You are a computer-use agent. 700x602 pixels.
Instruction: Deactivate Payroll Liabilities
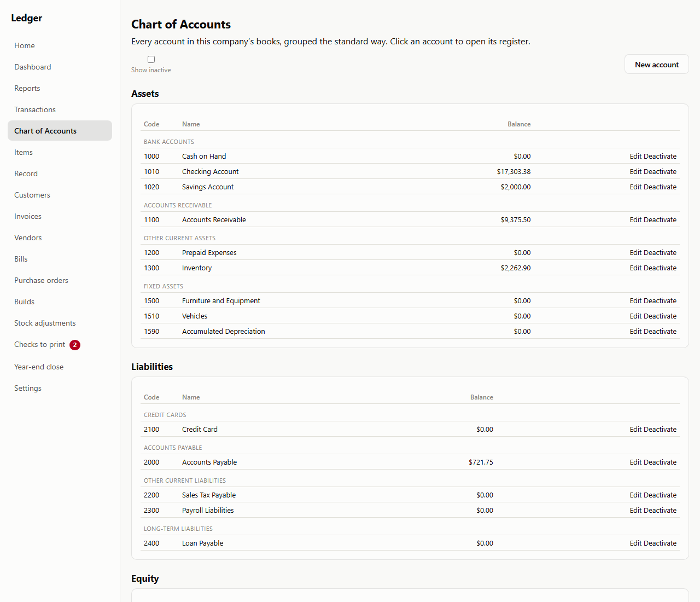coord(660,510)
